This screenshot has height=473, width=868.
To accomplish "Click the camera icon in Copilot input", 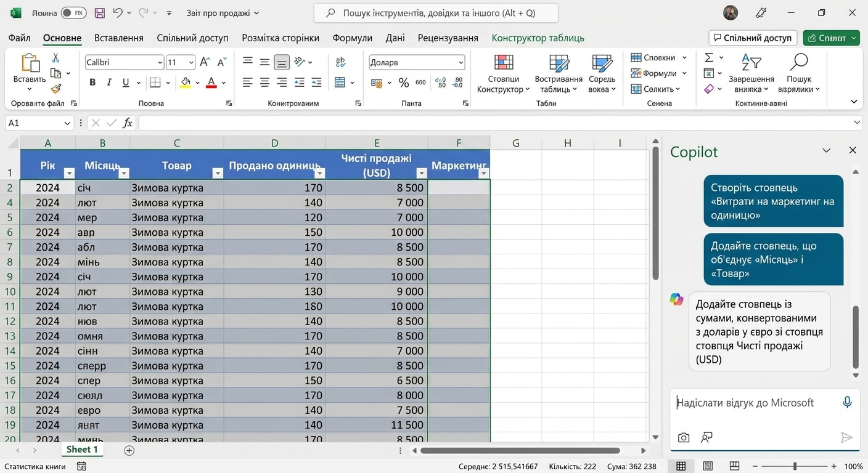I will coord(684,437).
